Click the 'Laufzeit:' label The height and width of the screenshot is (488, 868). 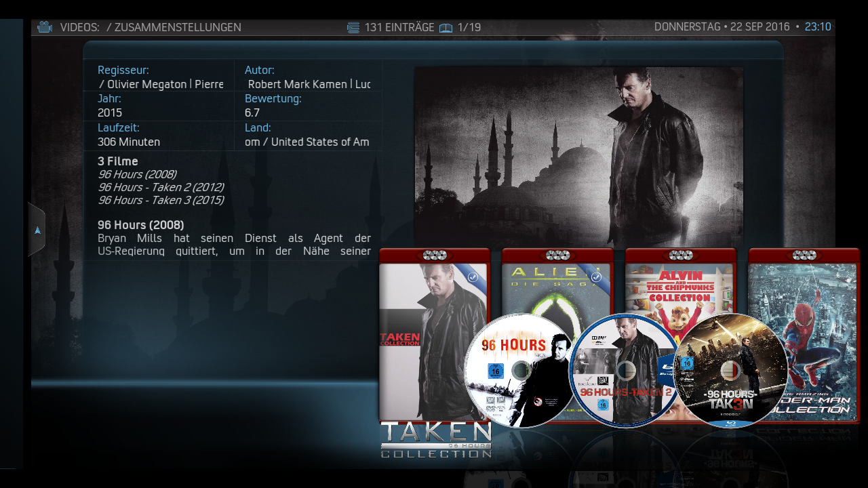coord(119,127)
